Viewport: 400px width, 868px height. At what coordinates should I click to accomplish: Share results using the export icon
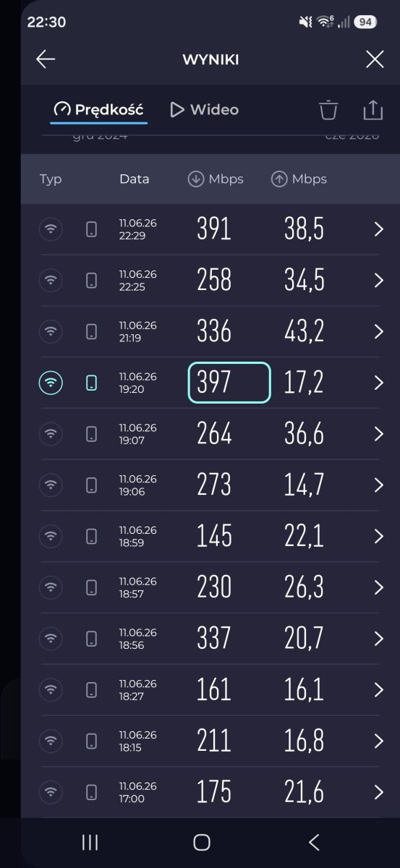pos(373,110)
